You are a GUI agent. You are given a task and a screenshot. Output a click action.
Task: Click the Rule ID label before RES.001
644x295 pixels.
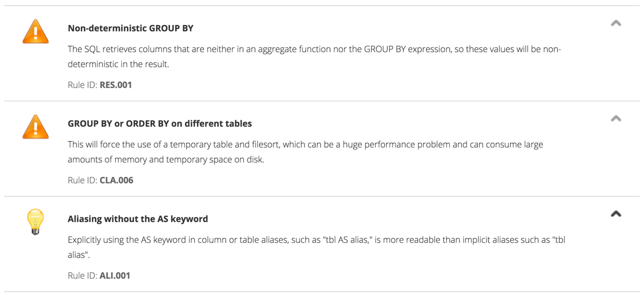[82, 84]
